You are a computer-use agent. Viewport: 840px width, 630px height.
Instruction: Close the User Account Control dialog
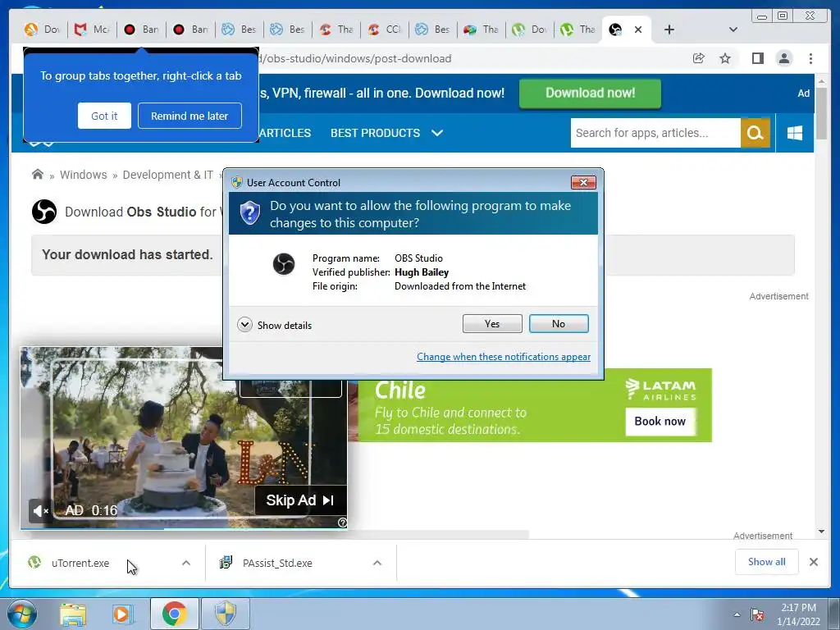[583, 183]
